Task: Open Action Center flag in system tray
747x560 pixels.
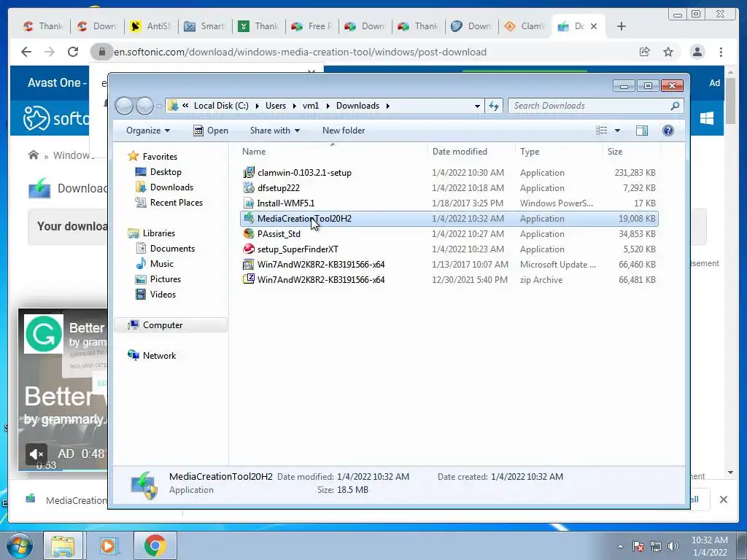Action: pyautogui.click(x=638, y=546)
